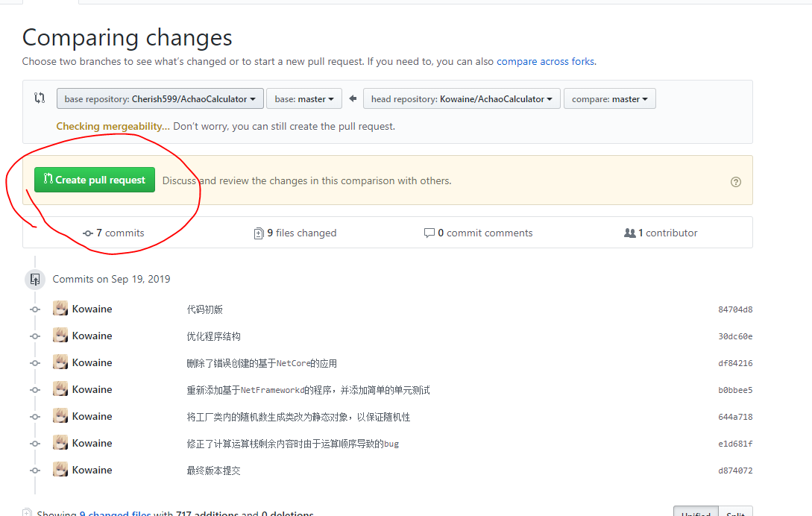
Task: Open the compare across forks link
Action: tap(545, 62)
